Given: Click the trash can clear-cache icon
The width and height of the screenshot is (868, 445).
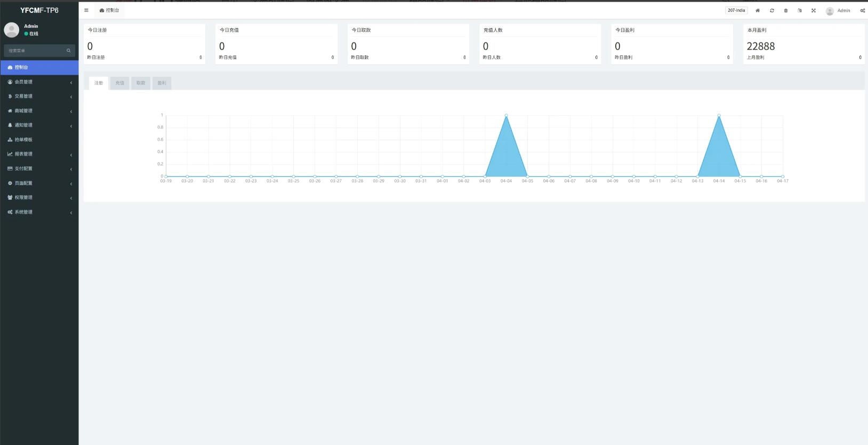Looking at the screenshot, I should coord(785,11).
